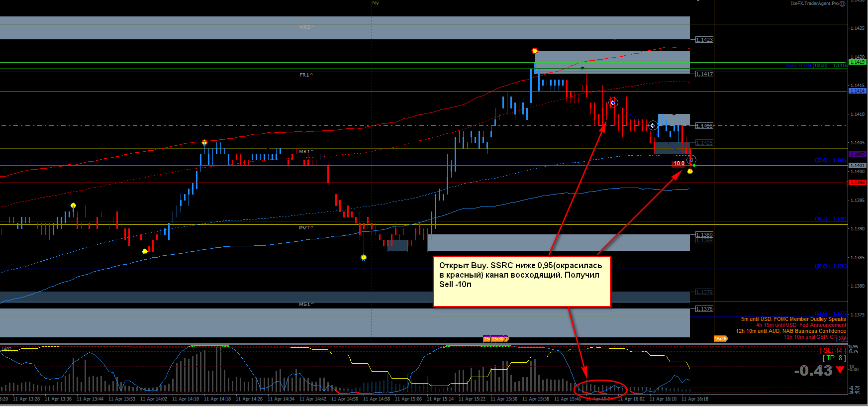Image resolution: width=868 pixels, height=407 pixels.
Task: Click the 15:30 orange event time marker
Action: 498,339
